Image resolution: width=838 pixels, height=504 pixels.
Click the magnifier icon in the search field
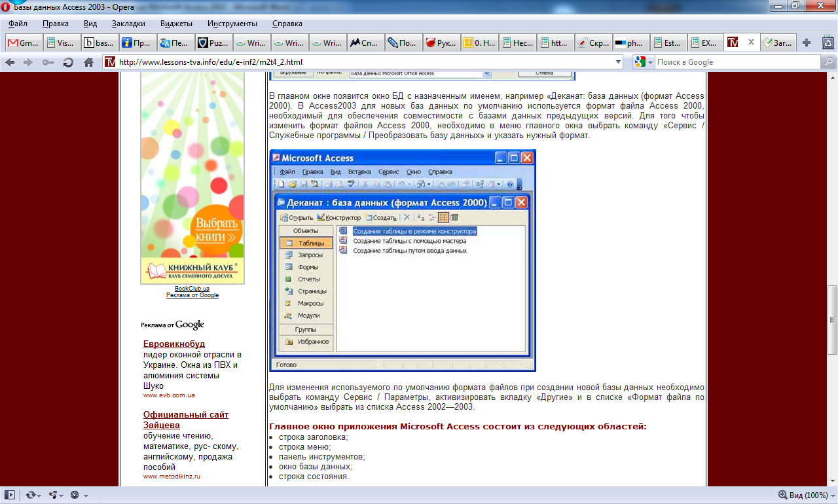(829, 62)
